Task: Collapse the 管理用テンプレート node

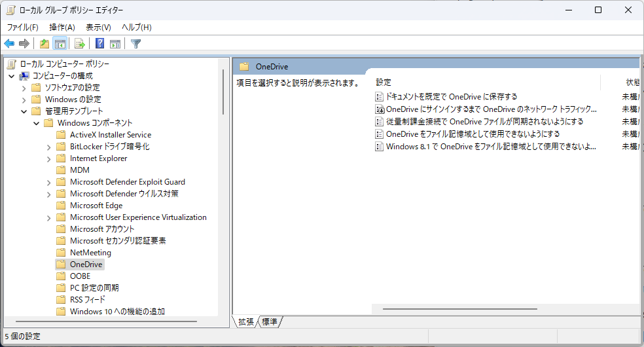Action: (x=24, y=111)
